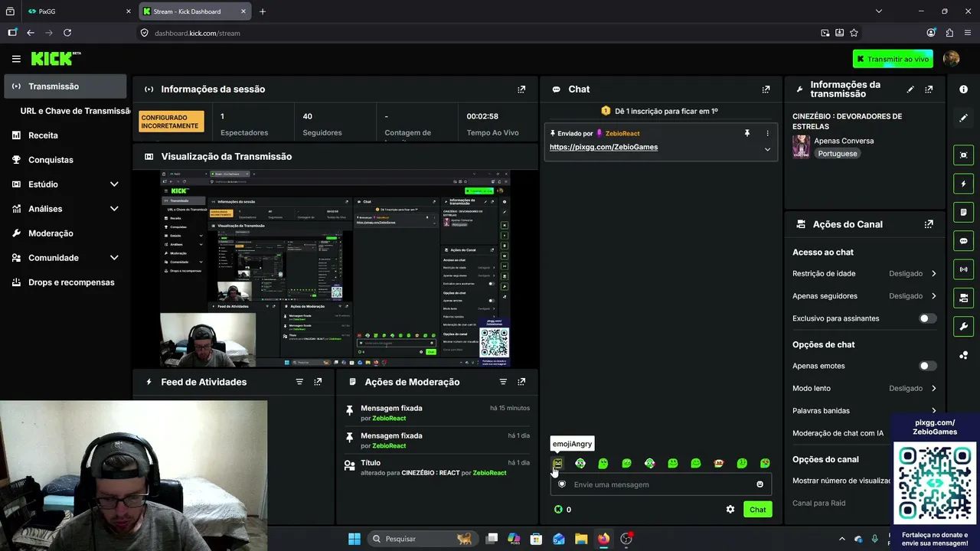The width and height of the screenshot is (980, 551).
Task: Open chat settings gear
Action: tap(730, 510)
